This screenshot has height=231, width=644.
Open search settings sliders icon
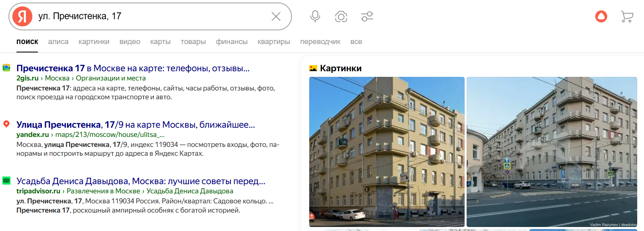coord(367,16)
